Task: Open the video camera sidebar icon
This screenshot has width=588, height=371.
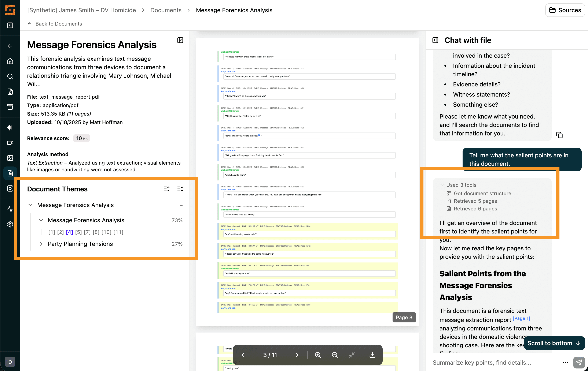Action: coord(10,143)
